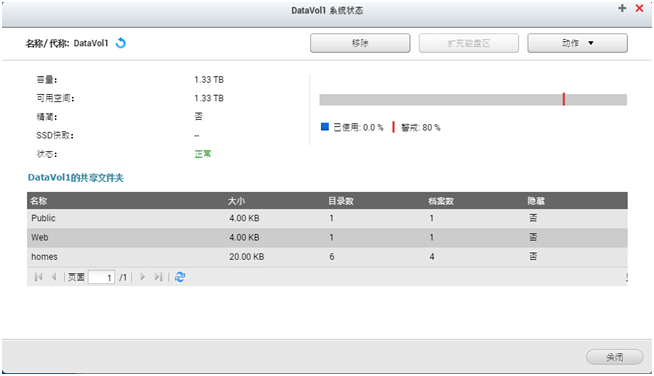Go to last page of folder list
The height and width of the screenshot is (376, 654).
158,277
